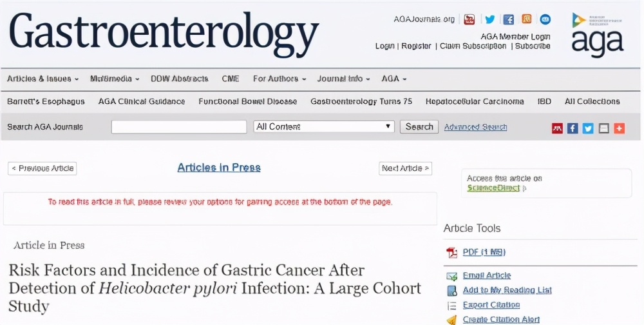Share article via blue Facebook icon in search bar
Screen dimensions: 644x325
coord(573,128)
